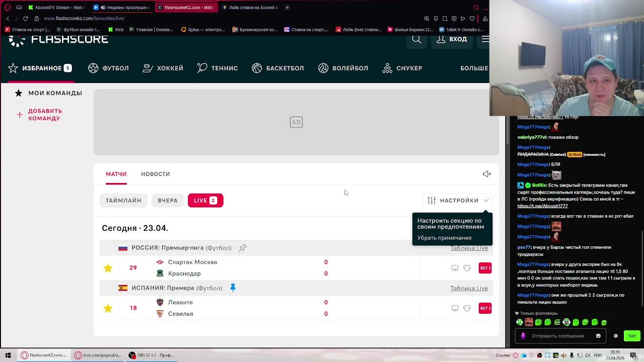Switch to the НОВОСТИ tab
Viewport: 644px width, 362px height.
coord(155,174)
